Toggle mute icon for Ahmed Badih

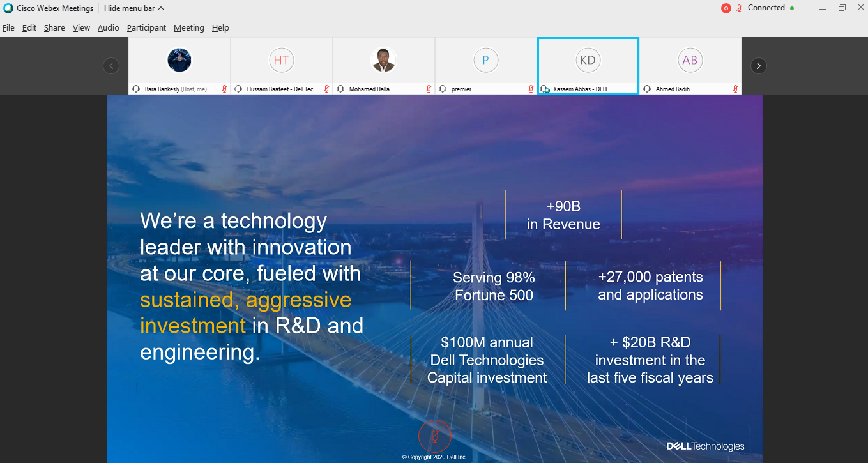click(735, 89)
